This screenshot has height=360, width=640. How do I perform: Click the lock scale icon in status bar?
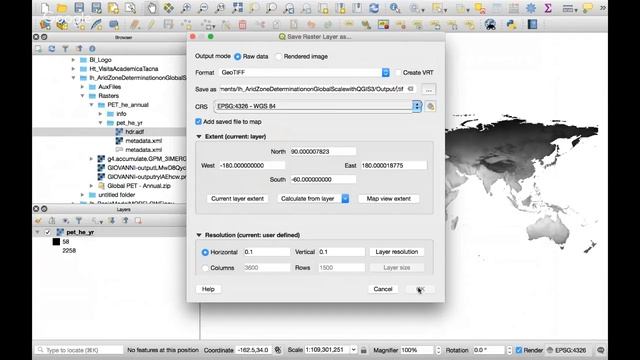click(363, 350)
